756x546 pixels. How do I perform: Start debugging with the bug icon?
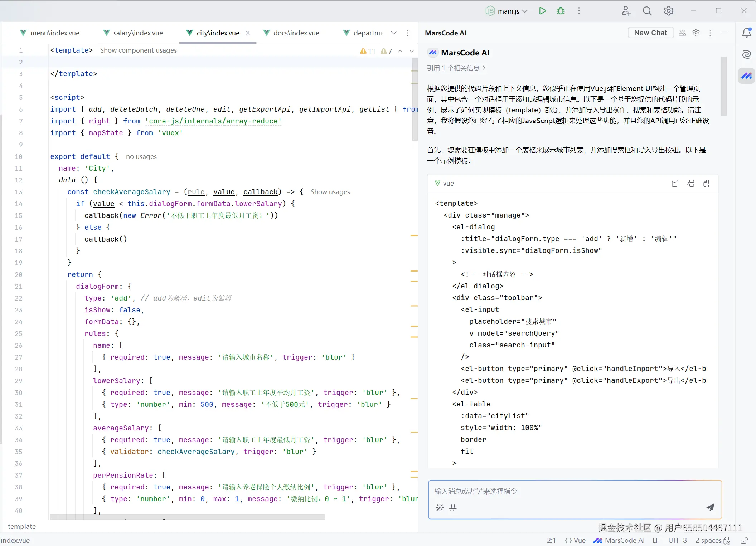pyautogui.click(x=561, y=11)
